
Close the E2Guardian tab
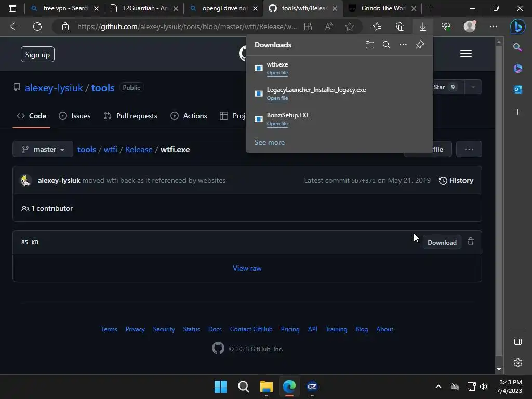(x=176, y=9)
